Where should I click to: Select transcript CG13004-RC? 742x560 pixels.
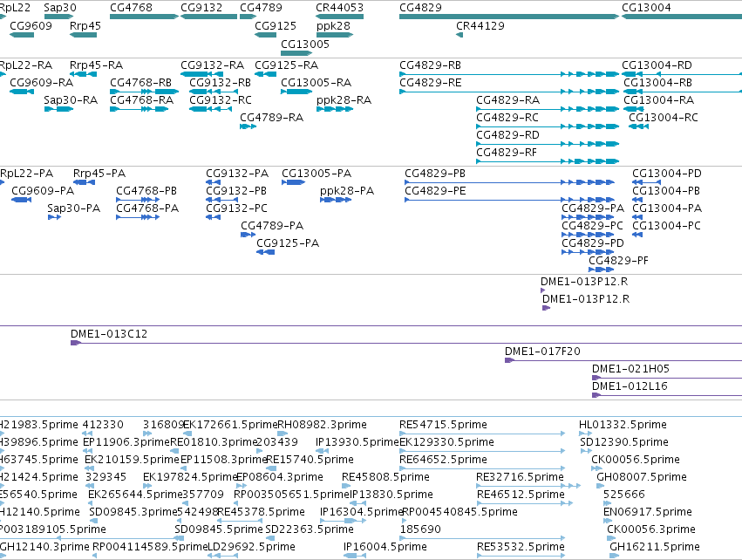coord(639,126)
